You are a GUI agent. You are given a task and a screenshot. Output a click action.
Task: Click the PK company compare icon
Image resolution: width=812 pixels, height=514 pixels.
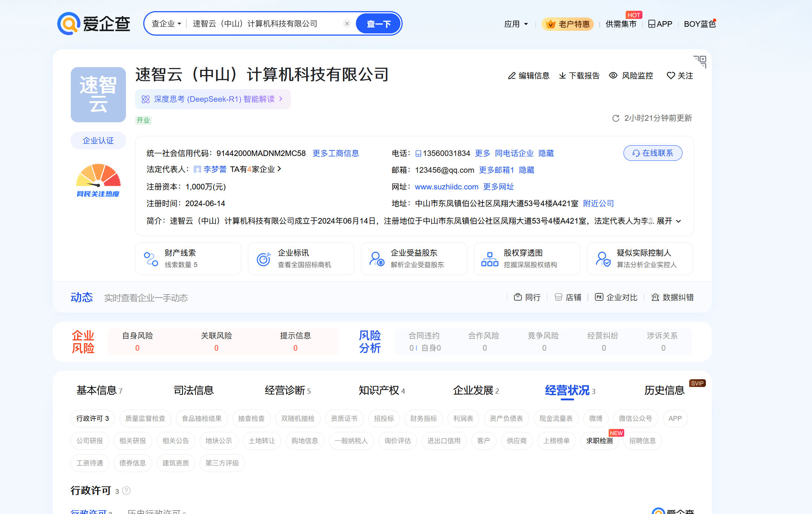599,297
